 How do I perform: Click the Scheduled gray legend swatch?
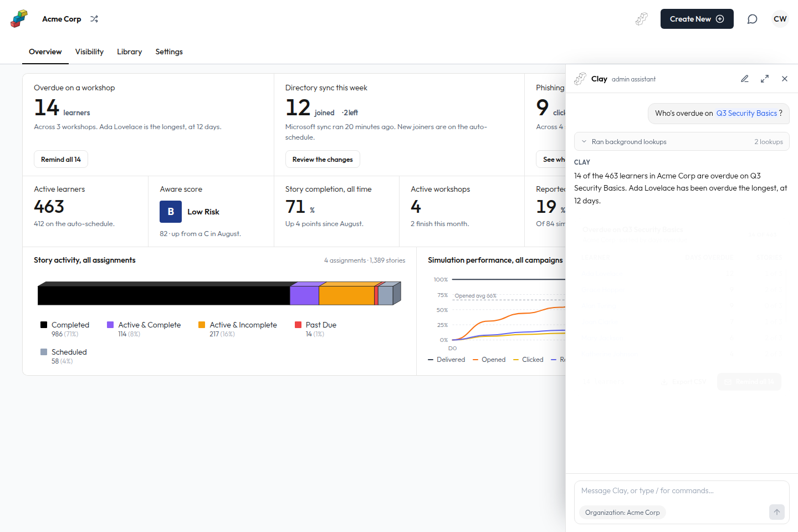coord(44,352)
